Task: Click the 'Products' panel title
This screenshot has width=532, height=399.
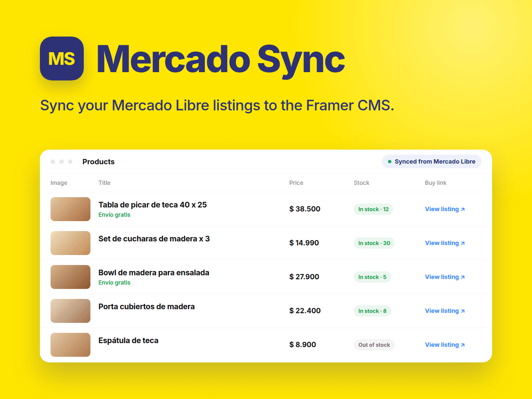Action: [98, 162]
